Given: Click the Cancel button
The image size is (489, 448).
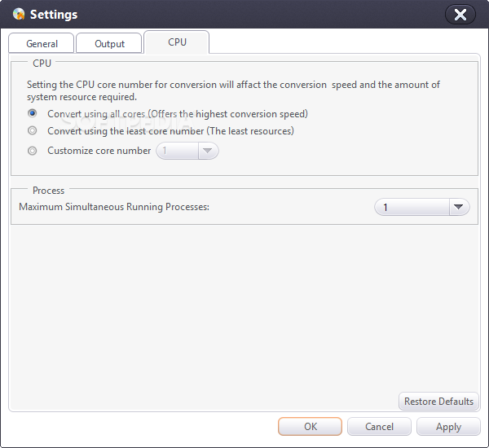Looking at the screenshot, I should coord(379,426).
